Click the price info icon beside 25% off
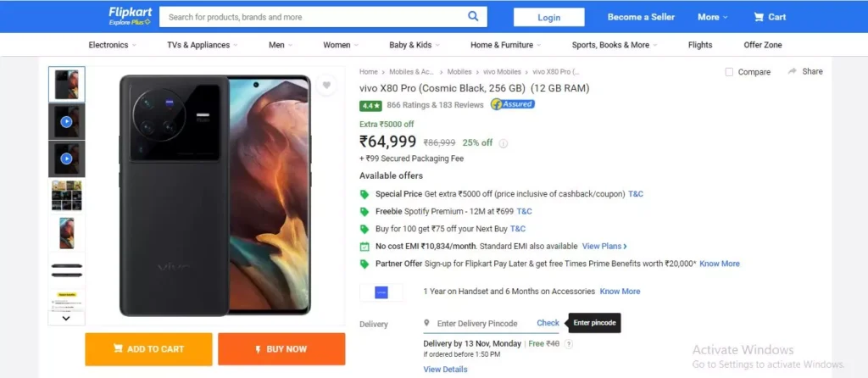Screen dimensions: 868x378 coord(504,143)
